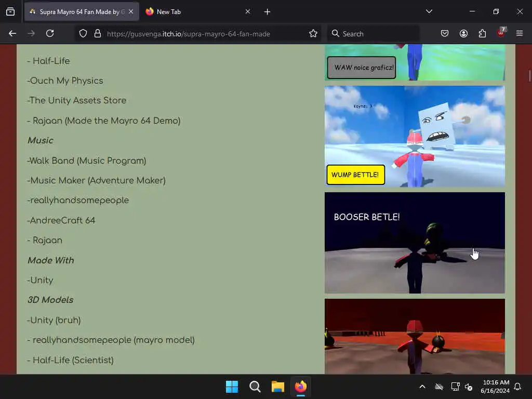List all tabs dropdown arrow
Screen dimensions: 532x399
point(429,11)
